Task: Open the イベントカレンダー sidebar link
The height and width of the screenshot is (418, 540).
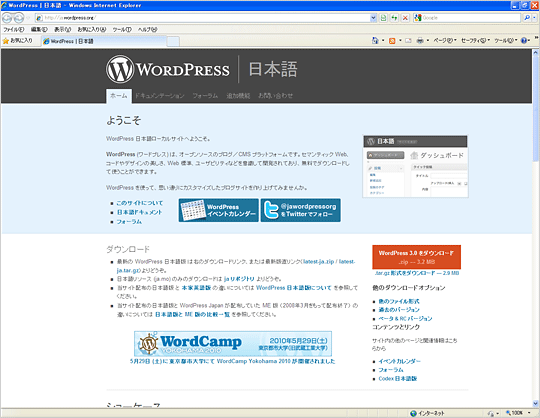Action: 399,361
